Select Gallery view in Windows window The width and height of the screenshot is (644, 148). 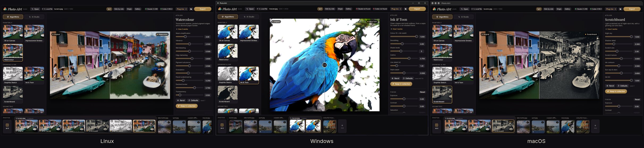pos(349,9)
